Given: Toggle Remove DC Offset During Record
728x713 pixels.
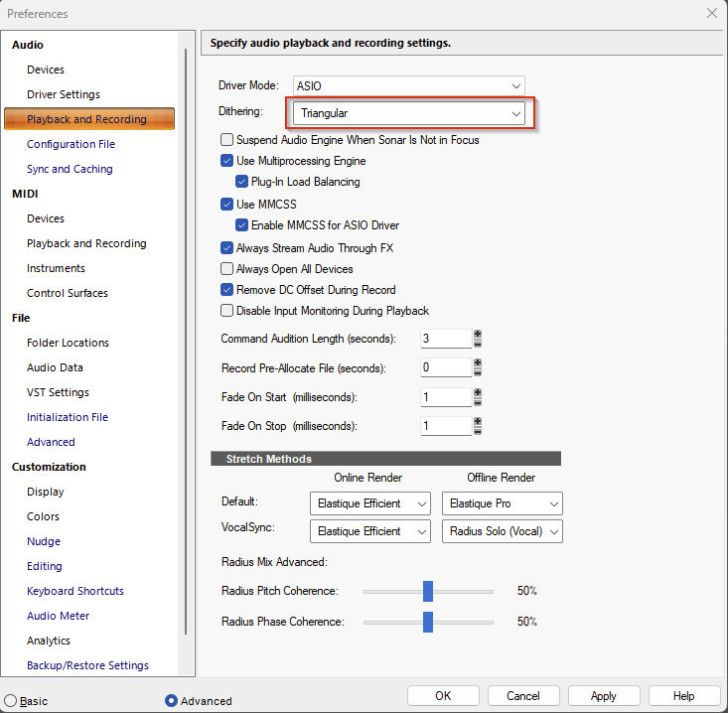Looking at the screenshot, I should pos(227,290).
